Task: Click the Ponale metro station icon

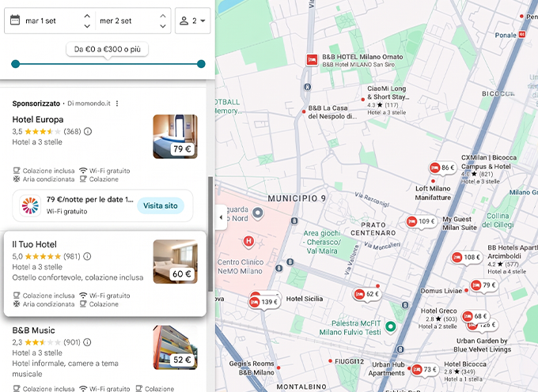Action: (522, 35)
